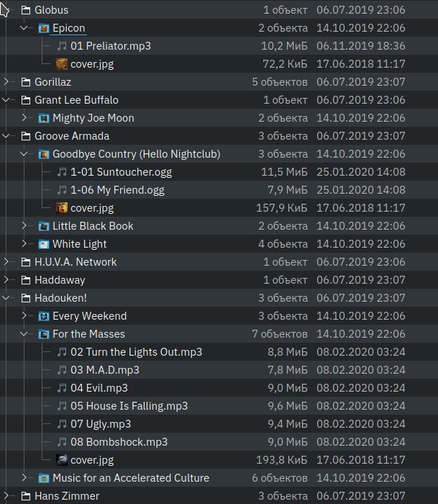Click the Gorillaz count 5 объектов
438x504 pixels.
click(x=280, y=82)
